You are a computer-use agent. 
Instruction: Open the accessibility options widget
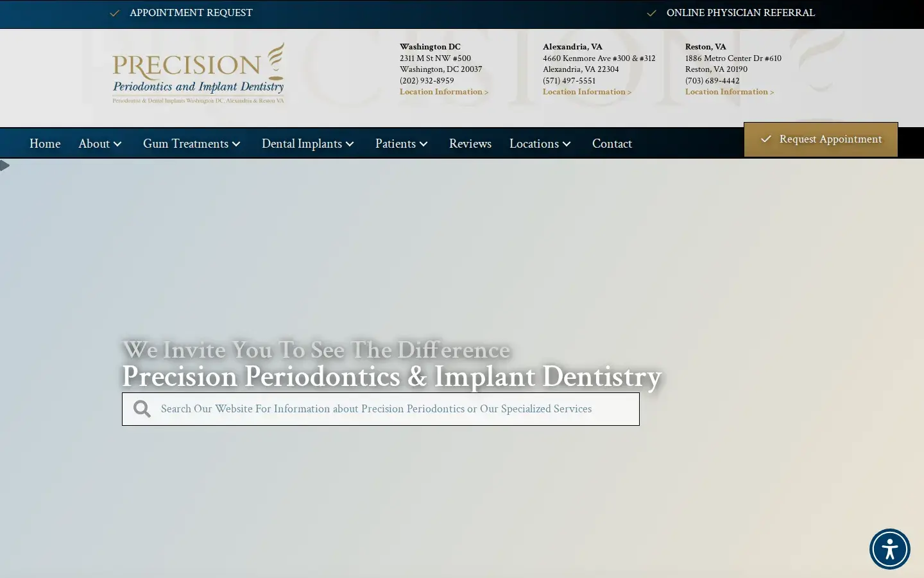pos(889,549)
